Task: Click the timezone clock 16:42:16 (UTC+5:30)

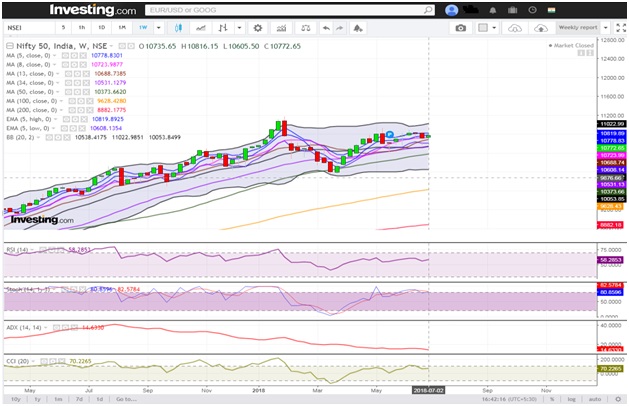Action: point(509,399)
